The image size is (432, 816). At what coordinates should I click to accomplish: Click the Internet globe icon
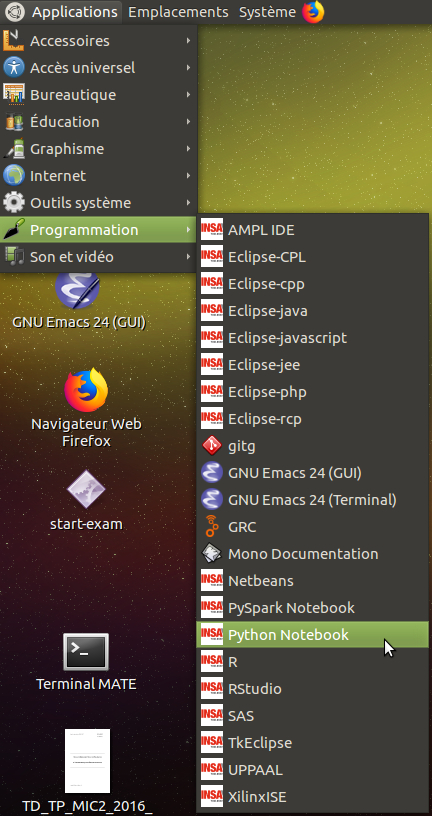tap(14, 176)
